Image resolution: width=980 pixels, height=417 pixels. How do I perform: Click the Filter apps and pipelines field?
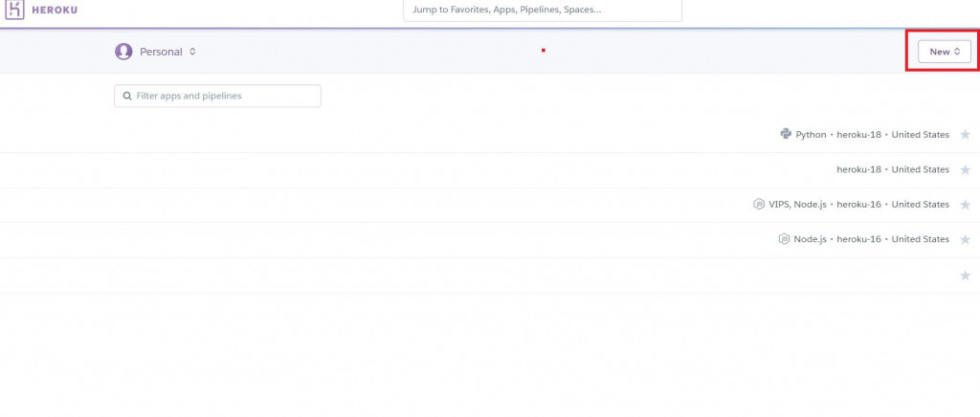click(217, 97)
